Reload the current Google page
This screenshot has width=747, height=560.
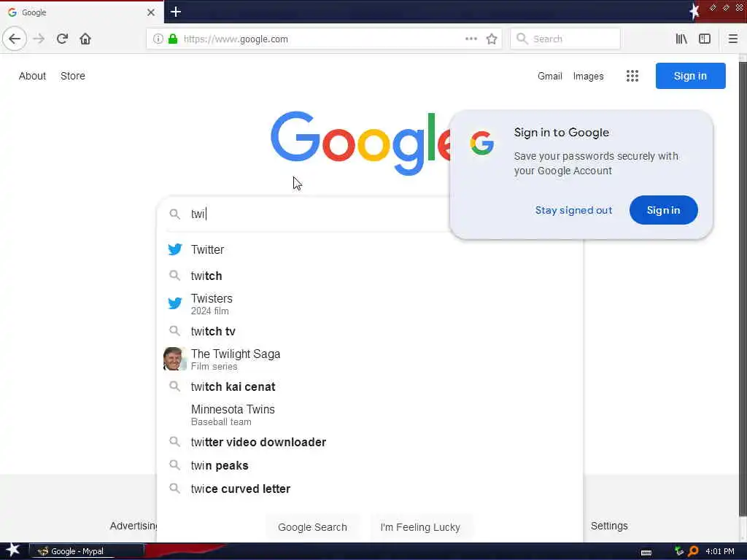62,39
